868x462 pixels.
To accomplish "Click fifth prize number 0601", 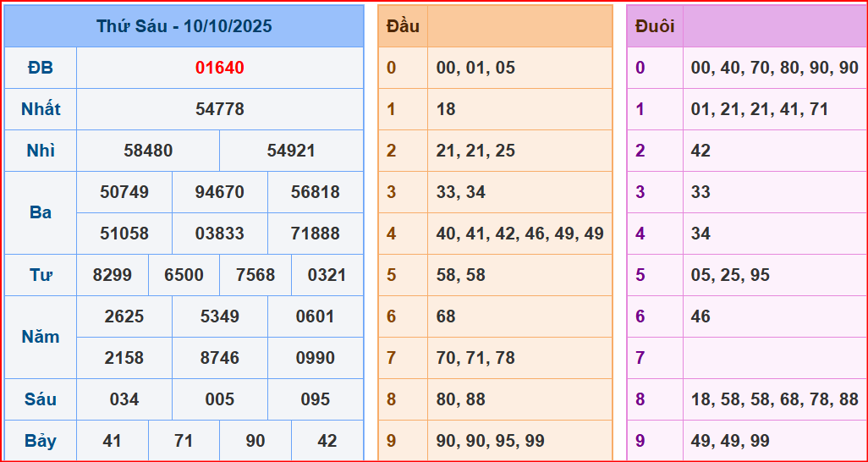I will coord(316,316).
